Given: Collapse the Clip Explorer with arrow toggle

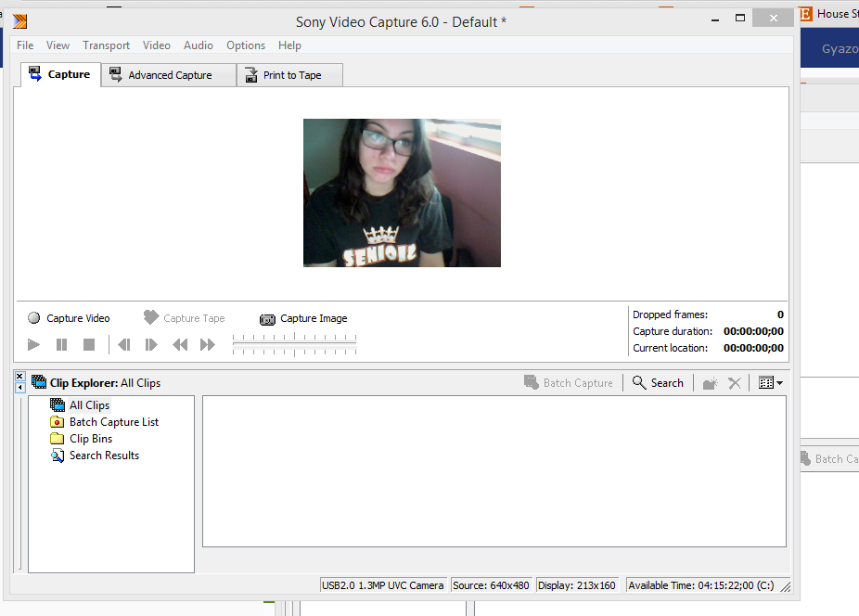Looking at the screenshot, I should [x=19, y=387].
